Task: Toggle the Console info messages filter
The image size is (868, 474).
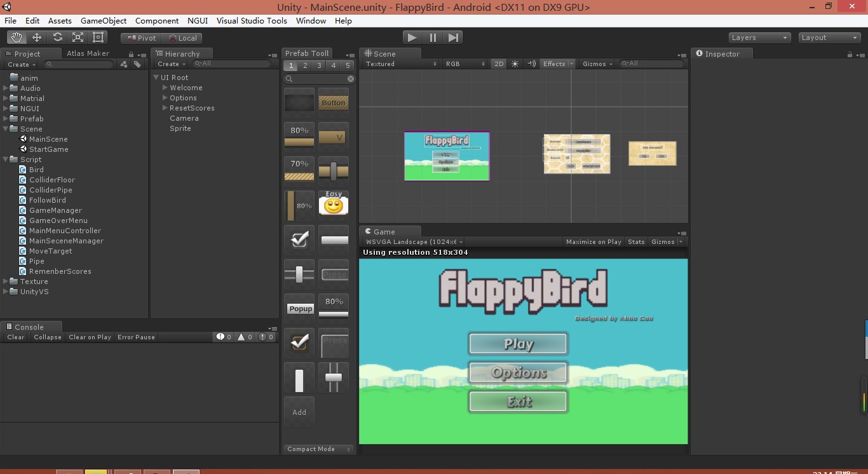Action: click(224, 337)
